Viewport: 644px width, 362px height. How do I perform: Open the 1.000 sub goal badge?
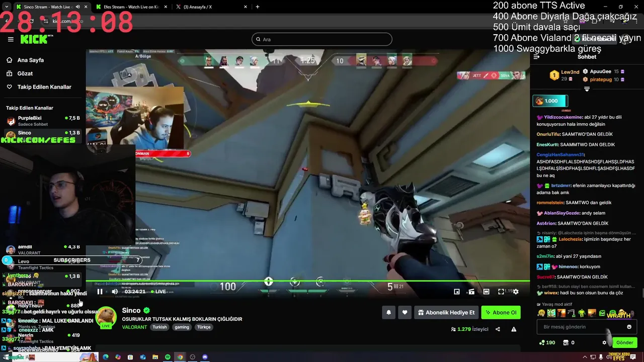(x=550, y=101)
